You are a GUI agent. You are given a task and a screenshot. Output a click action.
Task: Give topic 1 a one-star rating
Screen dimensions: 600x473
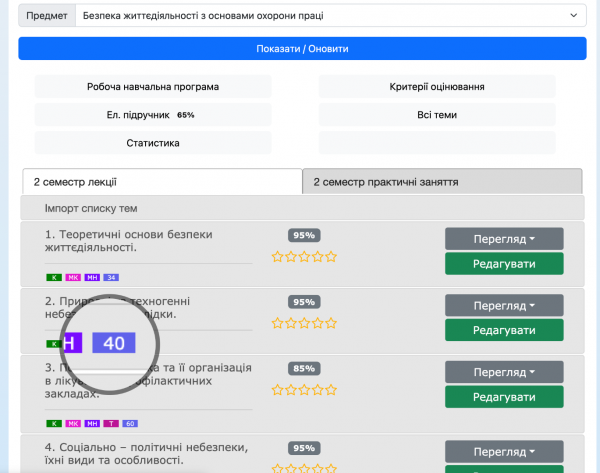[x=277, y=256]
